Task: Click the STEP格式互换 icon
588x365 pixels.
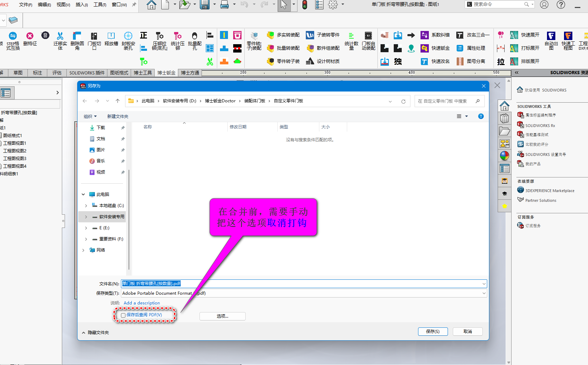Action: click(x=13, y=36)
